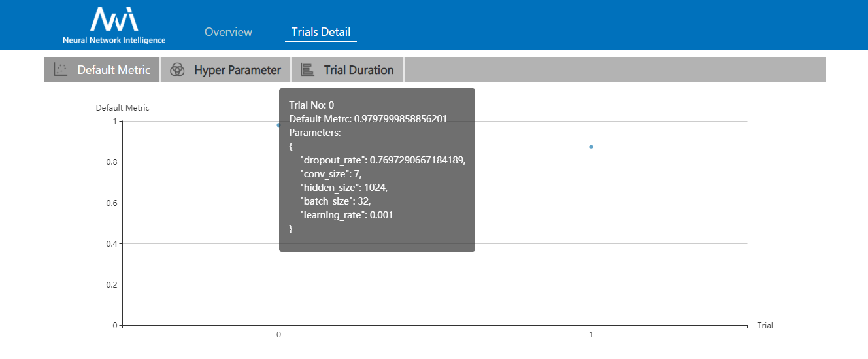Click the scatter plot icon beside Default Metric
This screenshot has height=359, width=868.
coord(61,70)
